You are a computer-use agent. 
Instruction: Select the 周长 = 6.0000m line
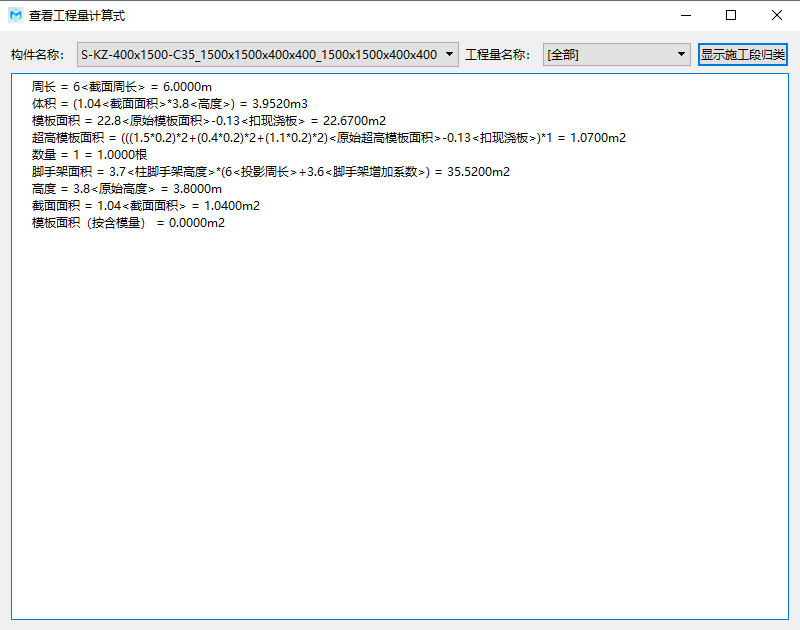click(121, 87)
